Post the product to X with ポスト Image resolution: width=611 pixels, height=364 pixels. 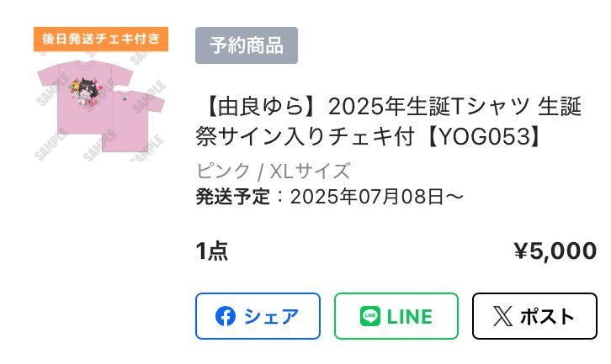coord(534,316)
